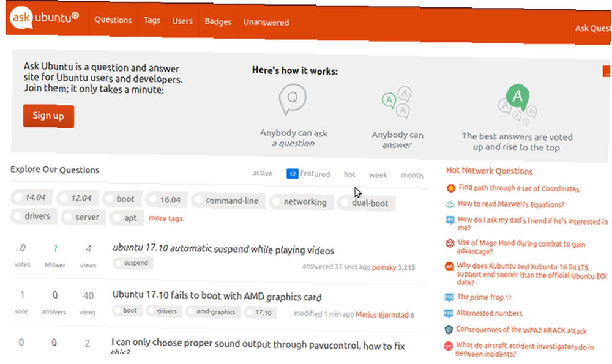
Task: Select the boot tag filter
Action: coord(121,199)
